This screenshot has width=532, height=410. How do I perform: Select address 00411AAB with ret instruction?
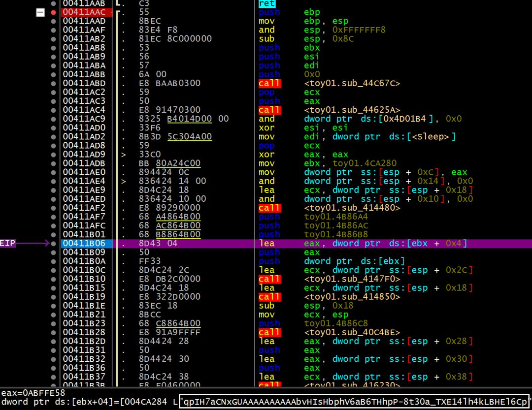(x=84, y=3)
